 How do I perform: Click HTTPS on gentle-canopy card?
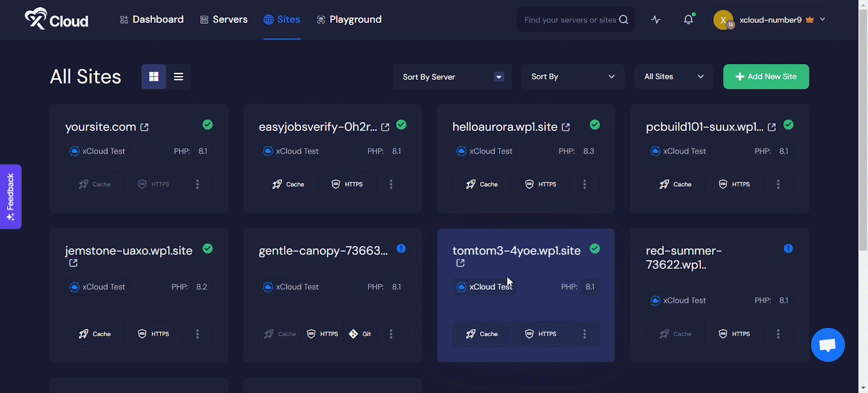tap(323, 334)
